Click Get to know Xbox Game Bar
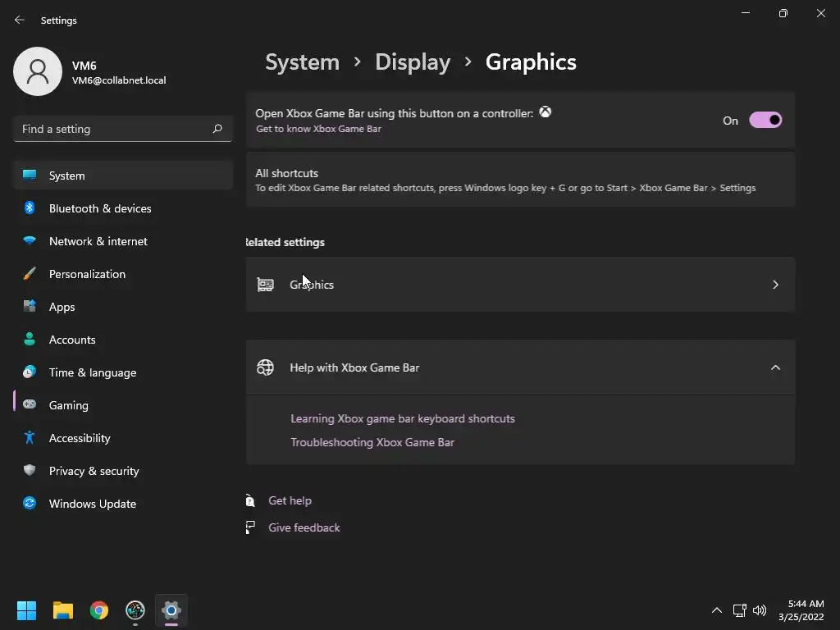 click(x=318, y=129)
